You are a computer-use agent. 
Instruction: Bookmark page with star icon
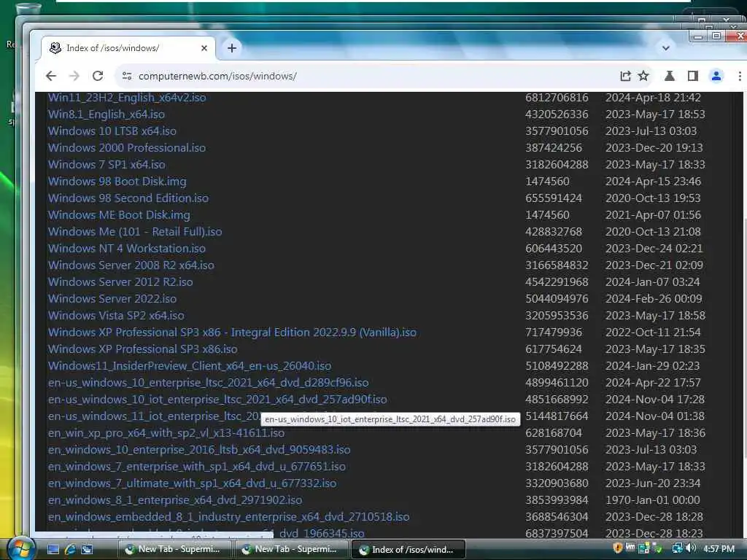643,76
